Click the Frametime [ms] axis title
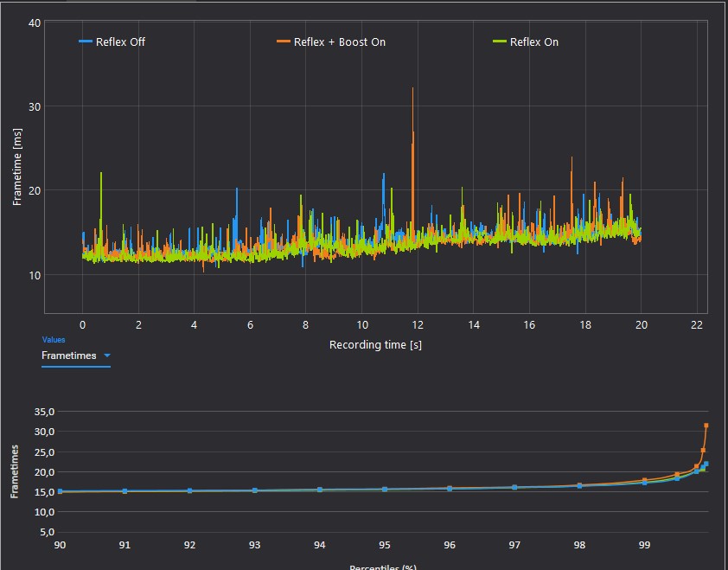Viewport: 728px width, 570px height. 17,167
